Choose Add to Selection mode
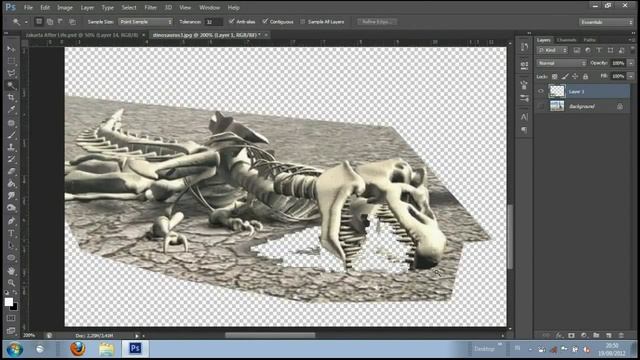 coord(50,22)
